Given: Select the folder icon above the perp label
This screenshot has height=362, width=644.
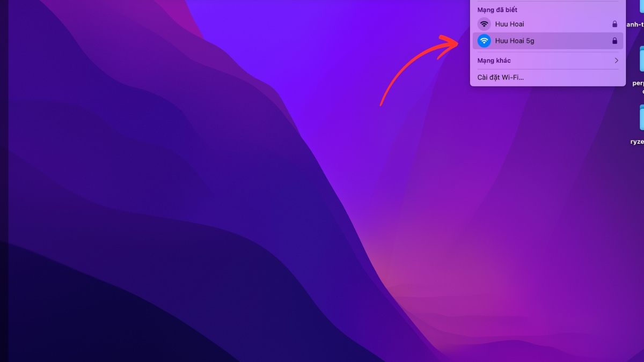Looking at the screenshot, I should point(641,59).
